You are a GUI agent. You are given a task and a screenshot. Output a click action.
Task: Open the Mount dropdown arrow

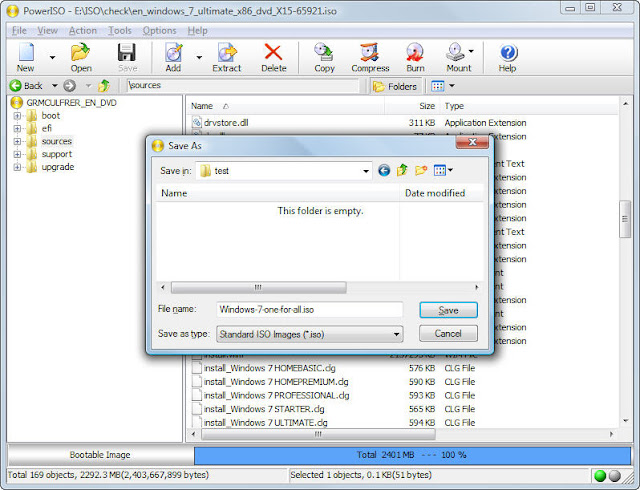(x=471, y=51)
